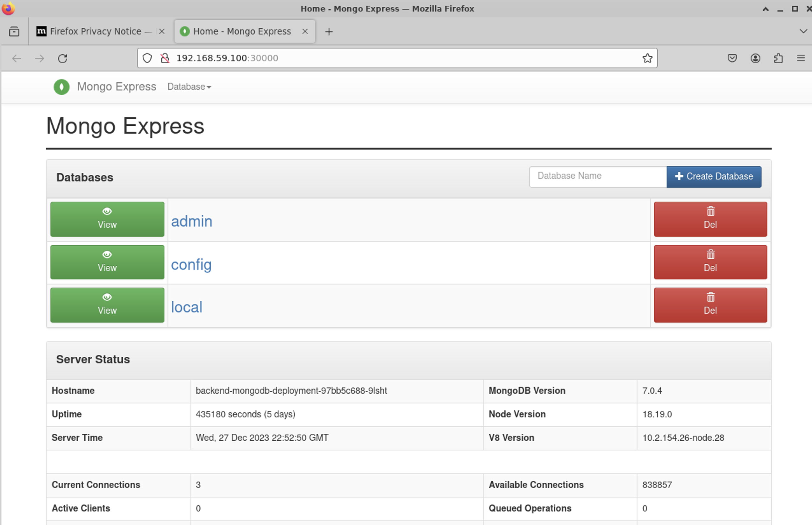Open Firefox extensions puzzle icon
Screen dimensions: 812x525
click(x=778, y=58)
